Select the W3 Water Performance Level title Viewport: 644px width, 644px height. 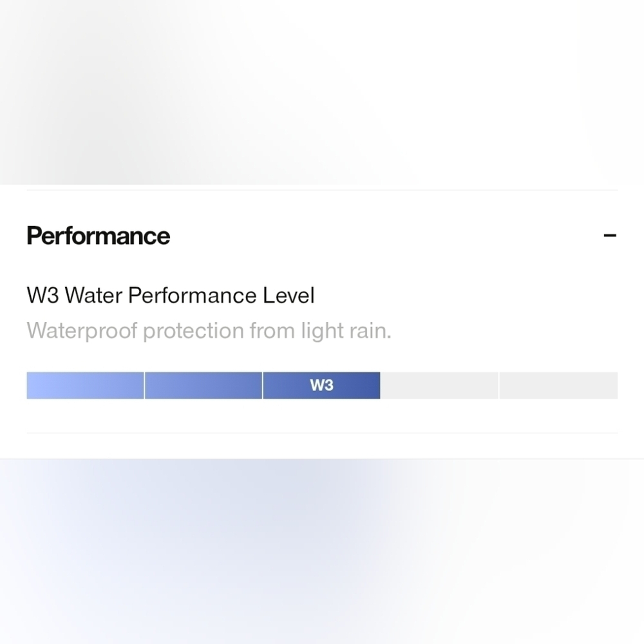171,296
